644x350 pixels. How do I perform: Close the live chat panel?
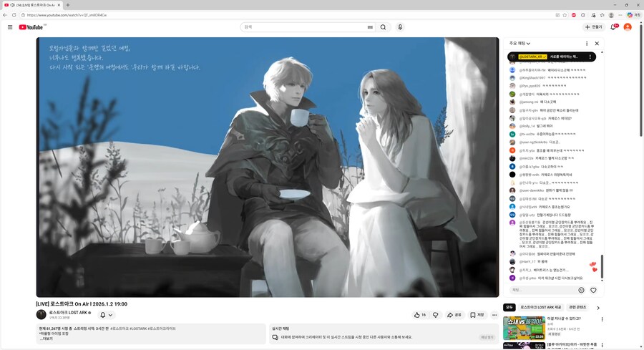(597, 43)
